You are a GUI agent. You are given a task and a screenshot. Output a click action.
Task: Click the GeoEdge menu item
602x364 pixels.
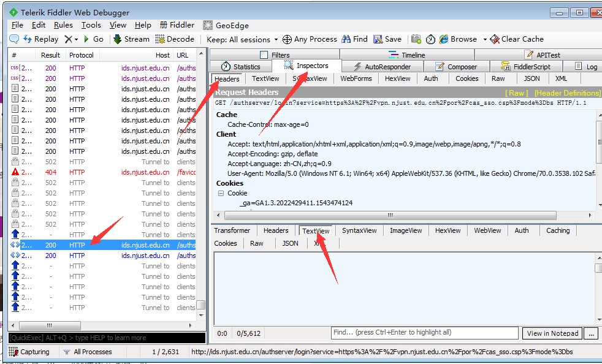pos(226,25)
